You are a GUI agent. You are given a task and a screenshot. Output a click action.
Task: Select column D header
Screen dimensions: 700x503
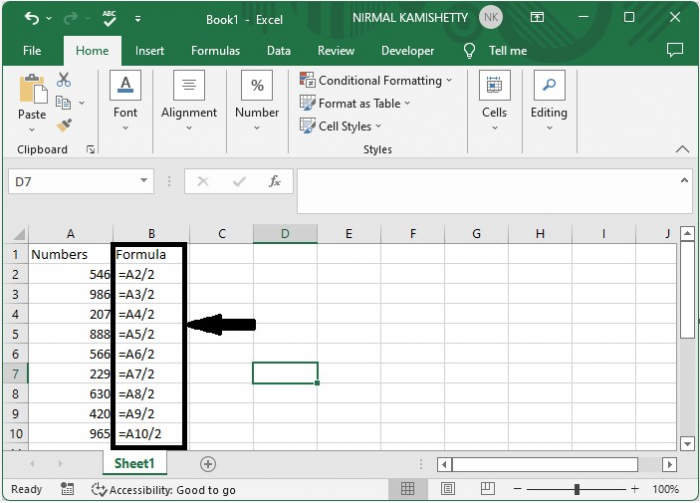(285, 234)
